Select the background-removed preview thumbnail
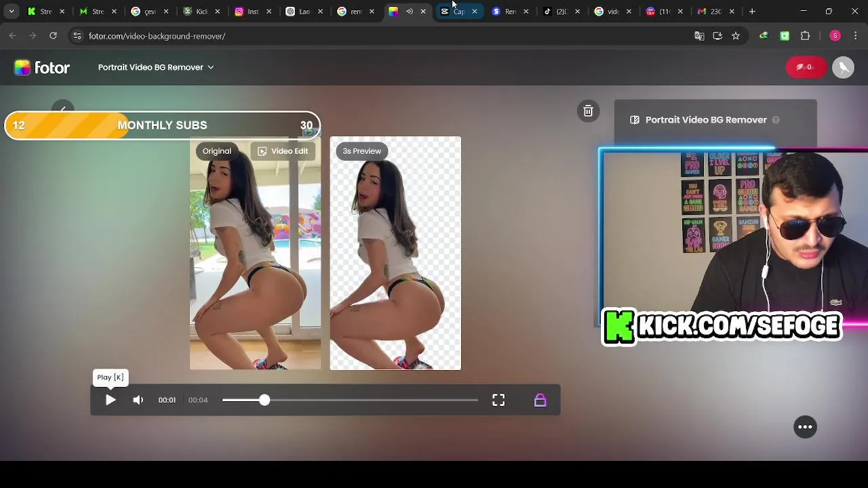868x488 pixels. coord(395,253)
